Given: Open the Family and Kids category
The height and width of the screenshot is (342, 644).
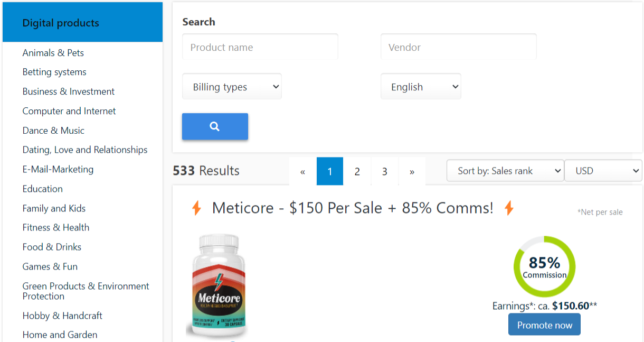Looking at the screenshot, I should [x=54, y=208].
